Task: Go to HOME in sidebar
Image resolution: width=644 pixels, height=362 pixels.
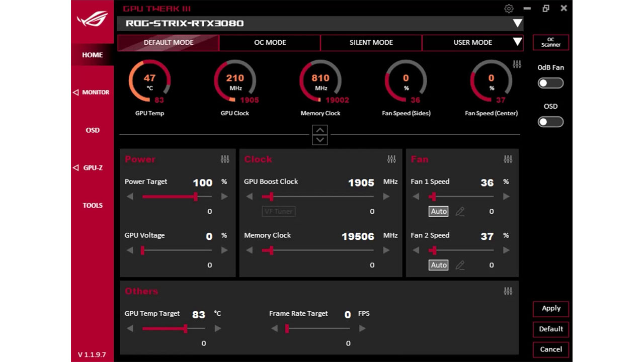Action: click(93, 55)
